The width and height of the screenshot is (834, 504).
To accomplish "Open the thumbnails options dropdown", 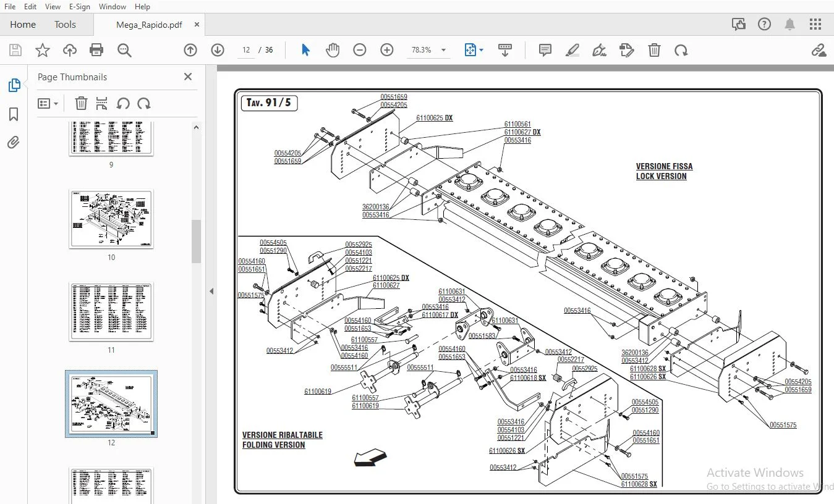I will click(x=48, y=103).
